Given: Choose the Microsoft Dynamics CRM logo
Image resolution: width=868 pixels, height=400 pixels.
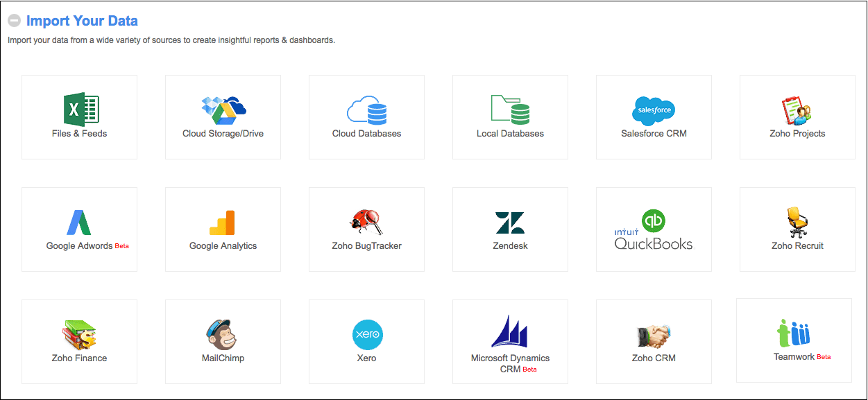Looking at the screenshot, I should (510, 331).
